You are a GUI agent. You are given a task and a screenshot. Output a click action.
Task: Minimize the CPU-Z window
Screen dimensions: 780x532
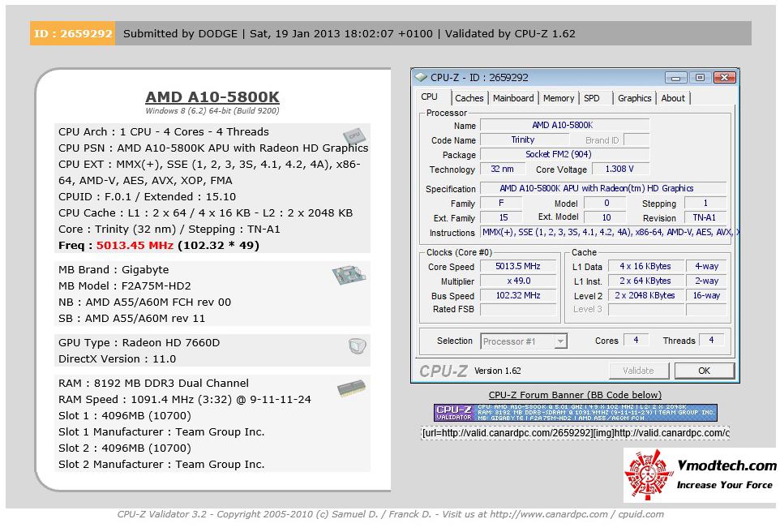click(675, 78)
